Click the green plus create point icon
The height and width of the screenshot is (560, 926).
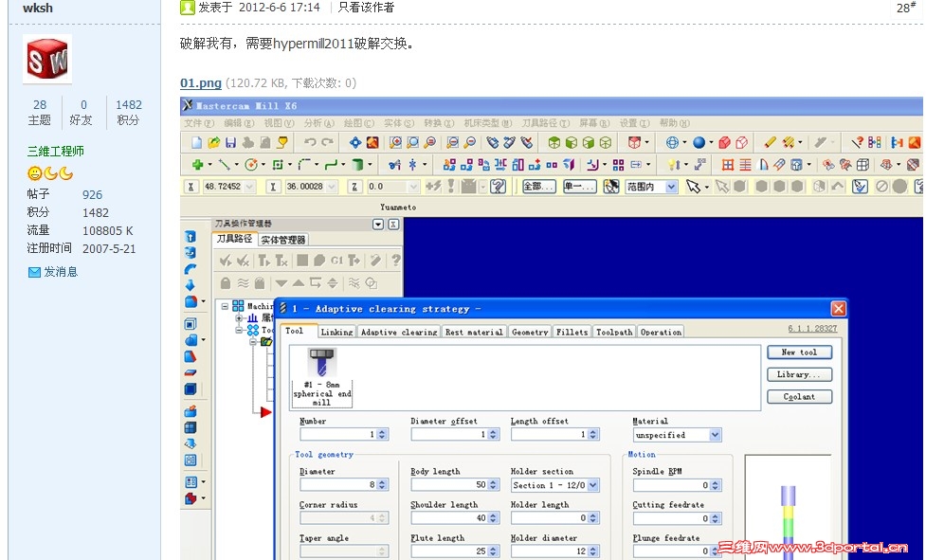tap(197, 165)
